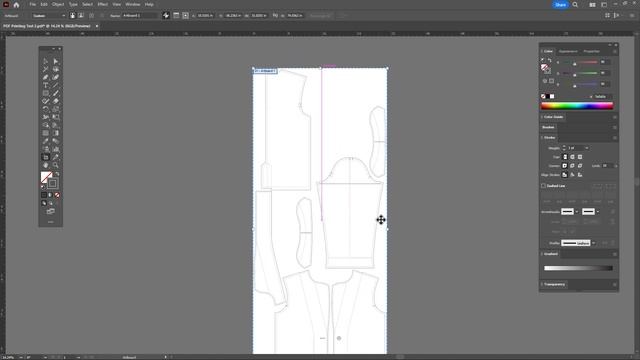
Task: Click the Share button
Action: pyautogui.click(x=560, y=5)
